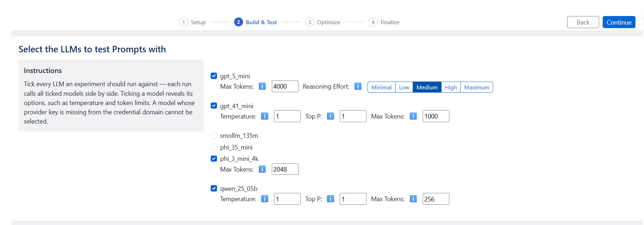Click the Instructions heading
The height and width of the screenshot is (225, 644).
(43, 70)
